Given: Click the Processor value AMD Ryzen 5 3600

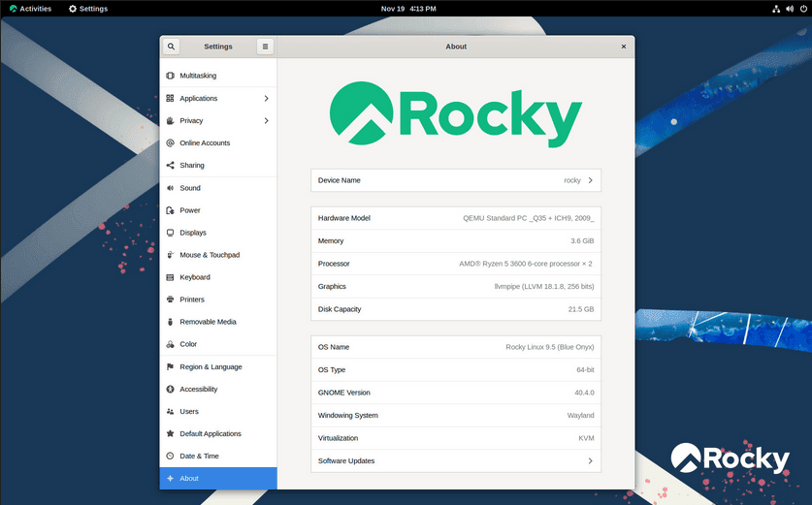Looking at the screenshot, I should tap(526, 264).
